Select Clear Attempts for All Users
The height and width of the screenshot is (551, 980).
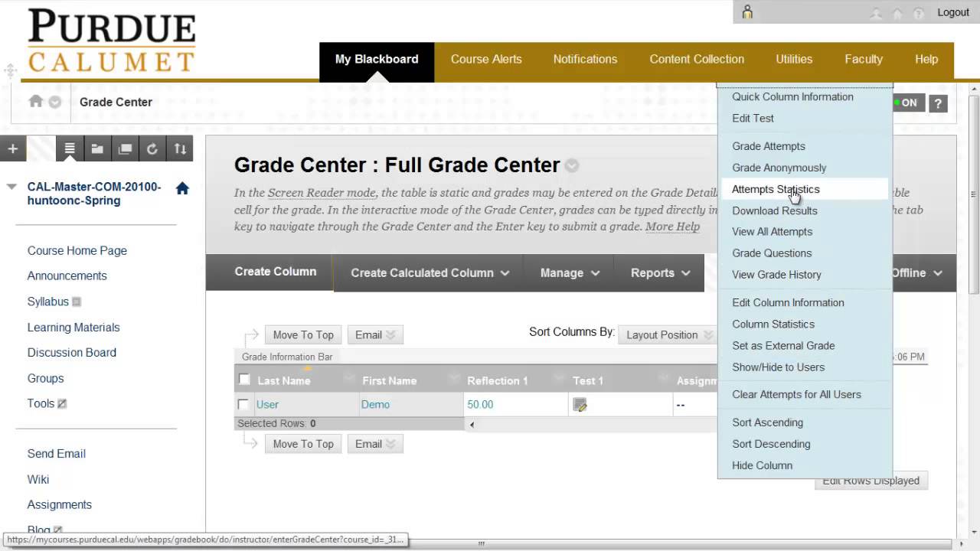(796, 394)
